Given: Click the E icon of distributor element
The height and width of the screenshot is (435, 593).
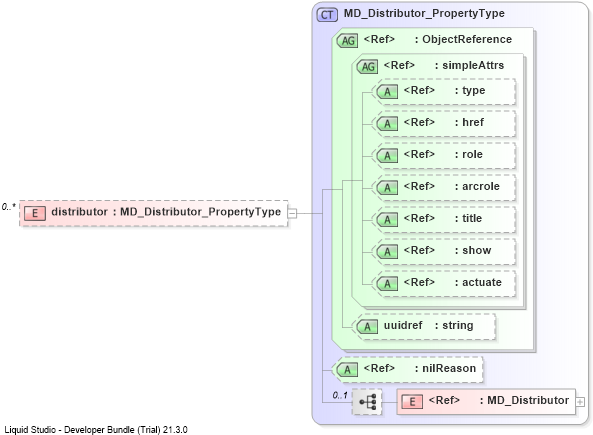Looking at the screenshot, I should coord(34,213).
